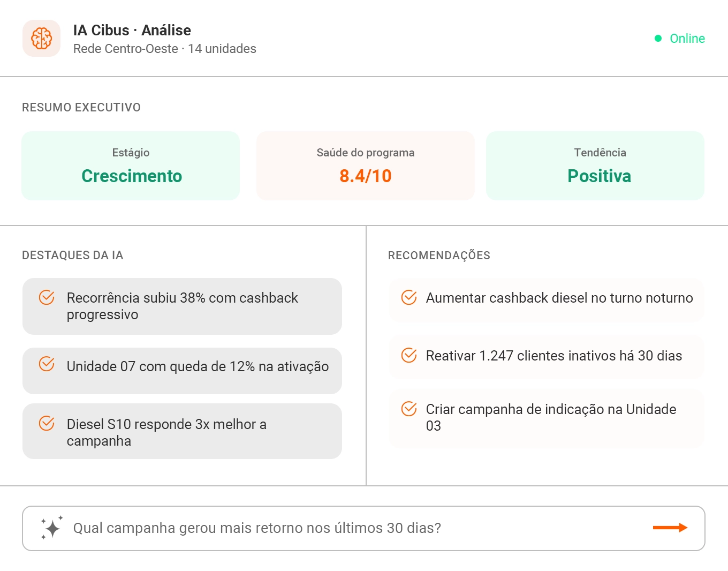Screen dimensions: 728x571
Task: Click the sparkle AI icon in prompt box
Action: (x=51, y=528)
